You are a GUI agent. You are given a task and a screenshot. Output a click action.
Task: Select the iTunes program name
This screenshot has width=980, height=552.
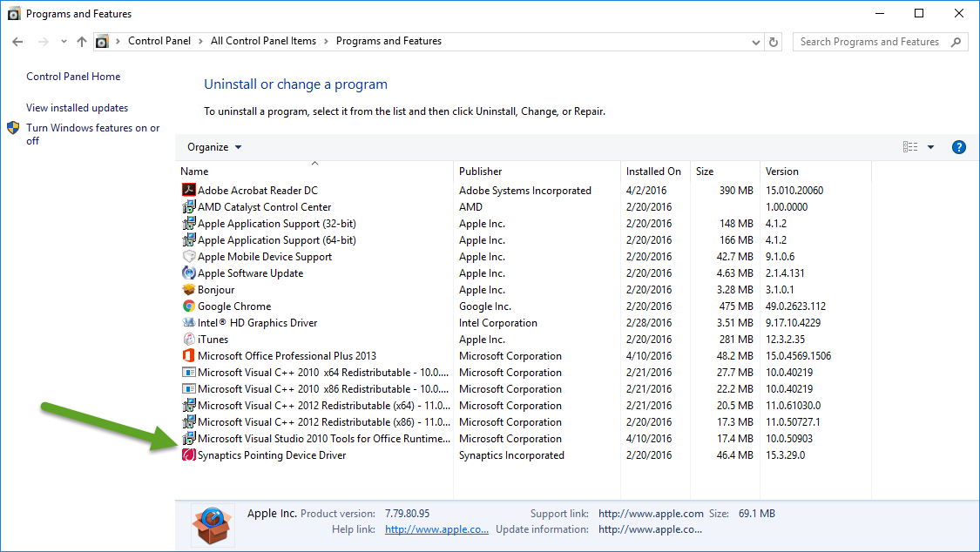pos(213,339)
